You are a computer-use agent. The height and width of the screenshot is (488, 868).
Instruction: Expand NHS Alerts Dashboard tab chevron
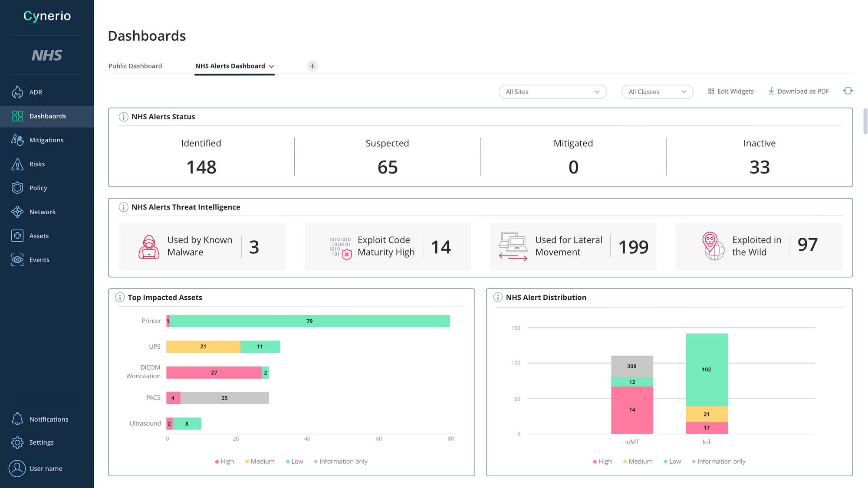[272, 66]
